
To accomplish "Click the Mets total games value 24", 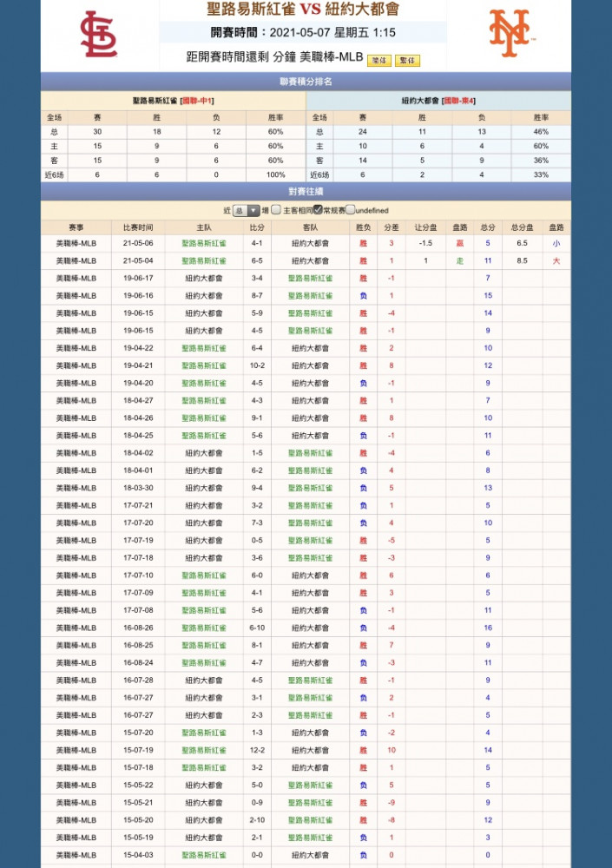I will point(363,132).
